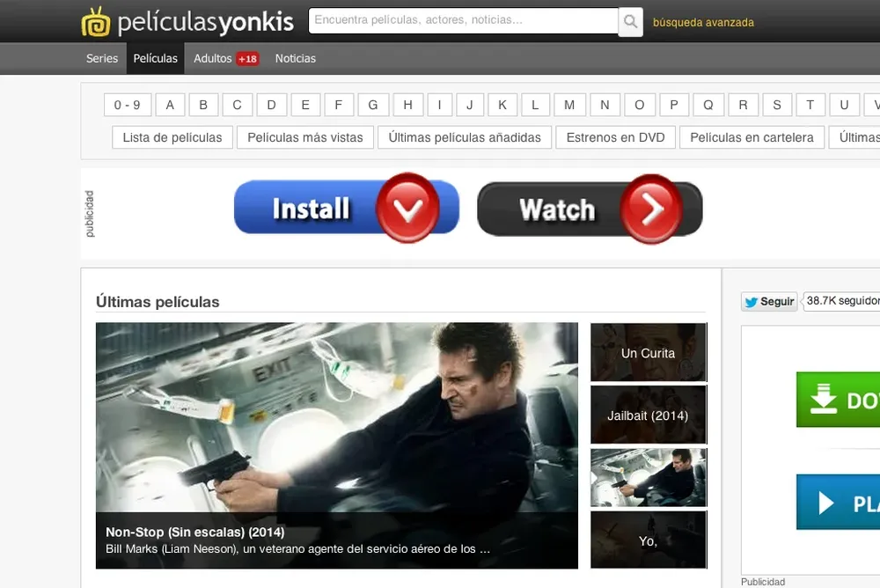Click the Lista de películas button

[x=172, y=137]
